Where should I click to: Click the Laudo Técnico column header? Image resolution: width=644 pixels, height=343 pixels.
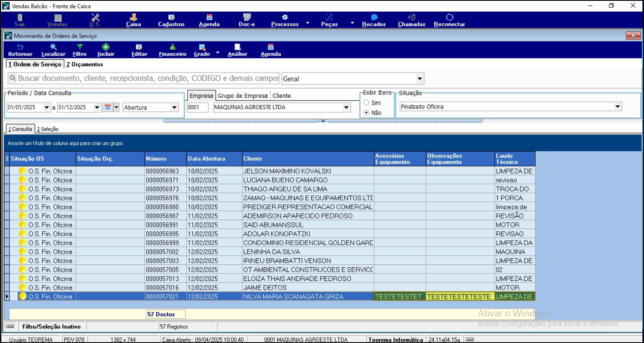pos(515,159)
